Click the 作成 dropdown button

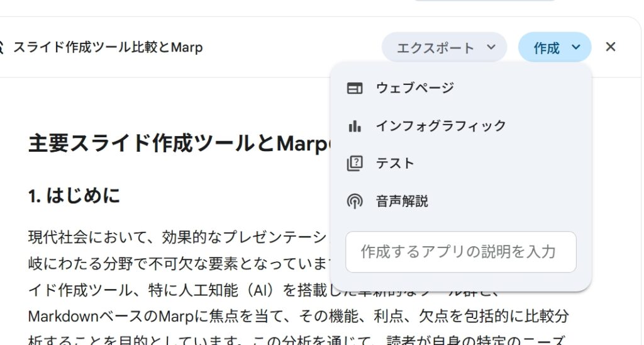point(555,47)
